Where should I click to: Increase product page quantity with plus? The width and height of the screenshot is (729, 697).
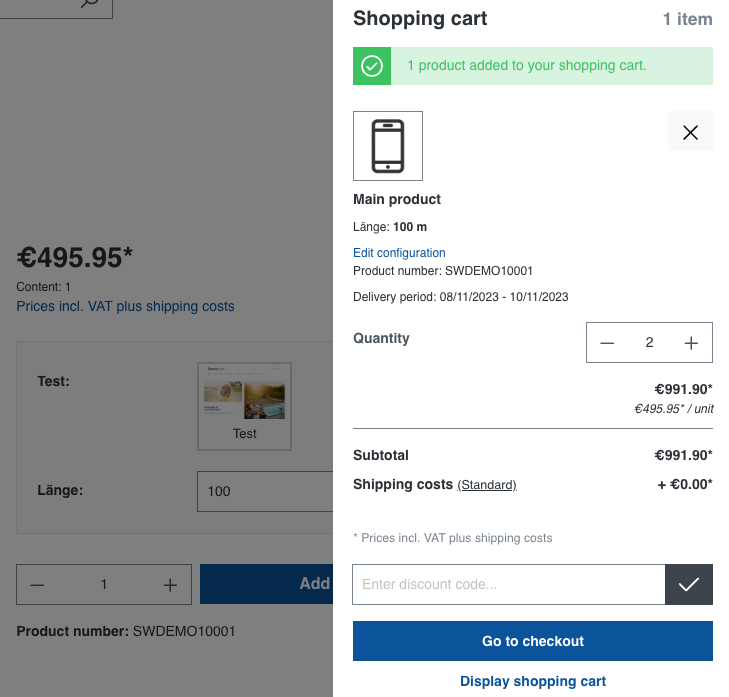(x=170, y=585)
